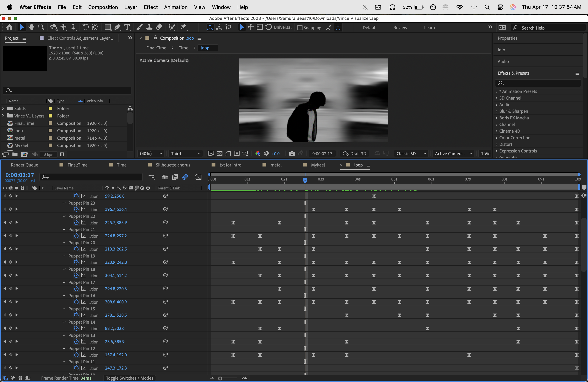This screenshot has width=588, height=382.
Task: Click the snapshot camera icon
Action: tap(292, 153)
